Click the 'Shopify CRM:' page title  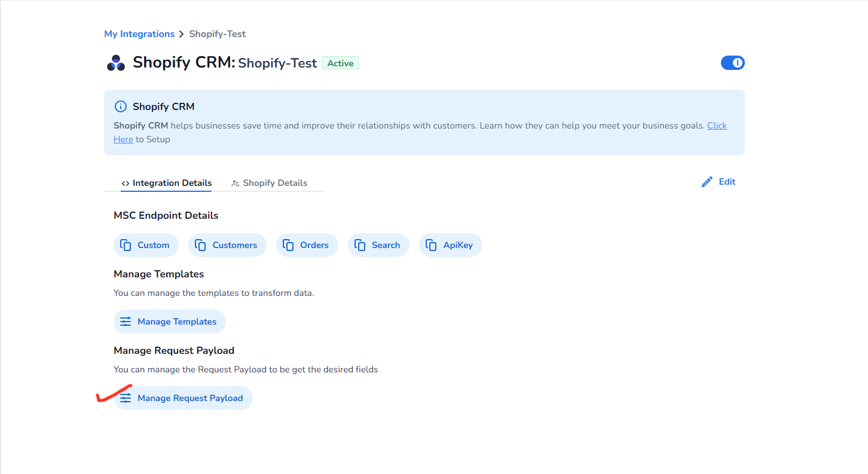(x=184, y=62)
